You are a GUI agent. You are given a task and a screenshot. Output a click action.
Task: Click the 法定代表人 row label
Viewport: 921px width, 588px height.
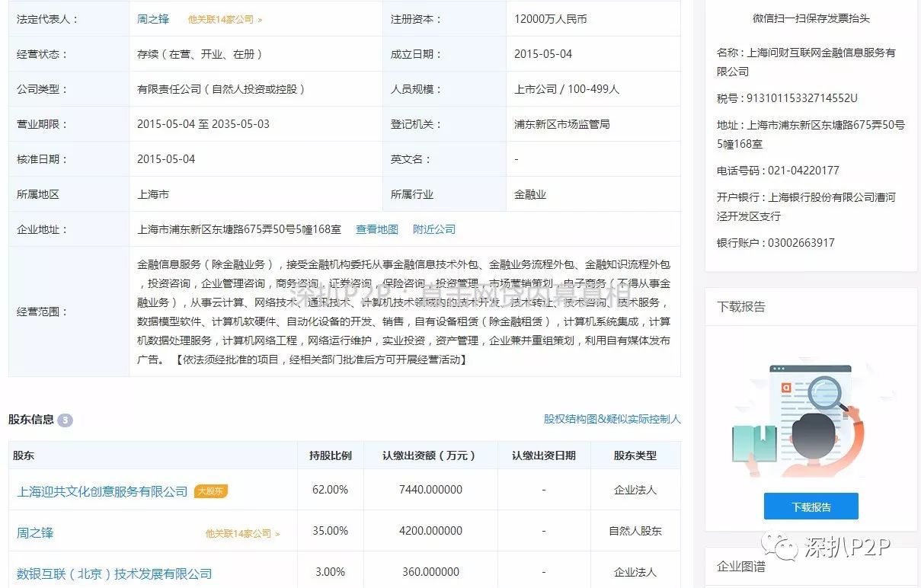click(47, 19)
